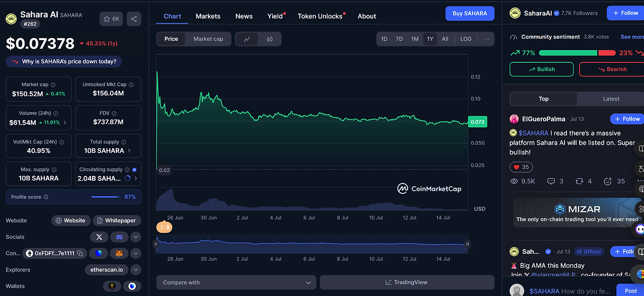Open the Yield tab

coord(275,16)
